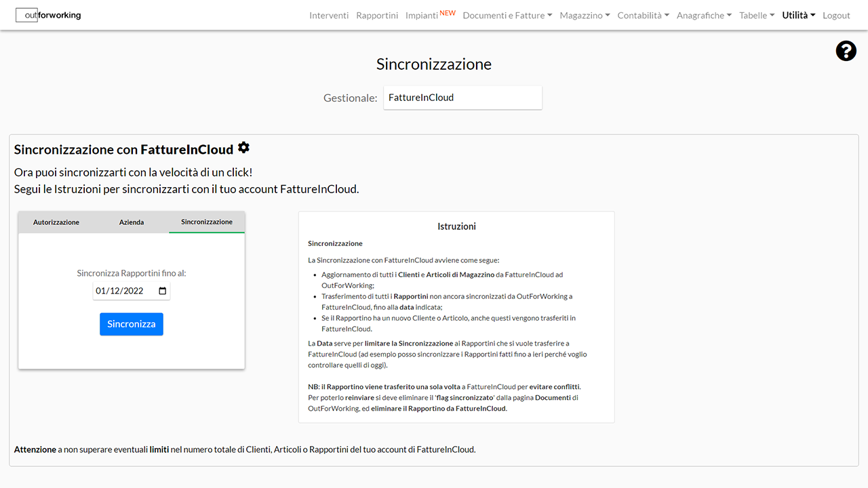868x488 pixels.
Task: Expand the Contabilità menu
Action: (x=644, y=15)
